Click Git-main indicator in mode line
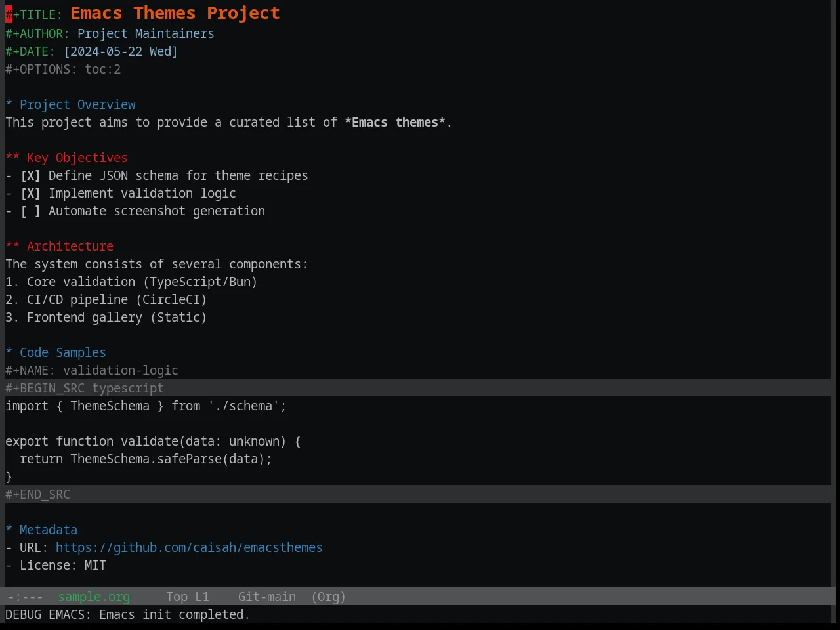 coord(267,597)
